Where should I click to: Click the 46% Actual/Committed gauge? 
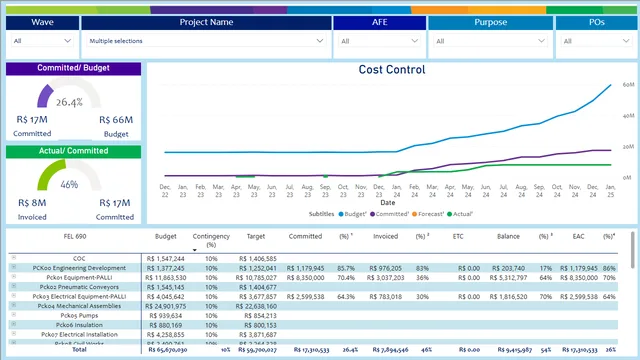69,176
